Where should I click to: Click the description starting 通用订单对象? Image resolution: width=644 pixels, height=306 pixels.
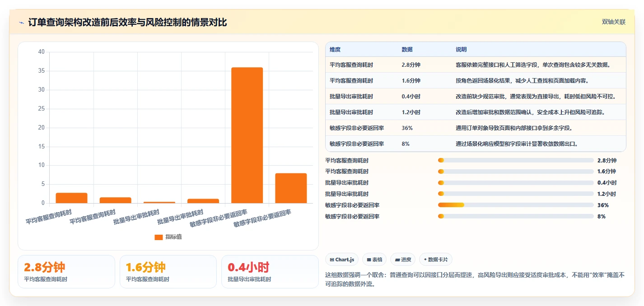tap(514, 128)
